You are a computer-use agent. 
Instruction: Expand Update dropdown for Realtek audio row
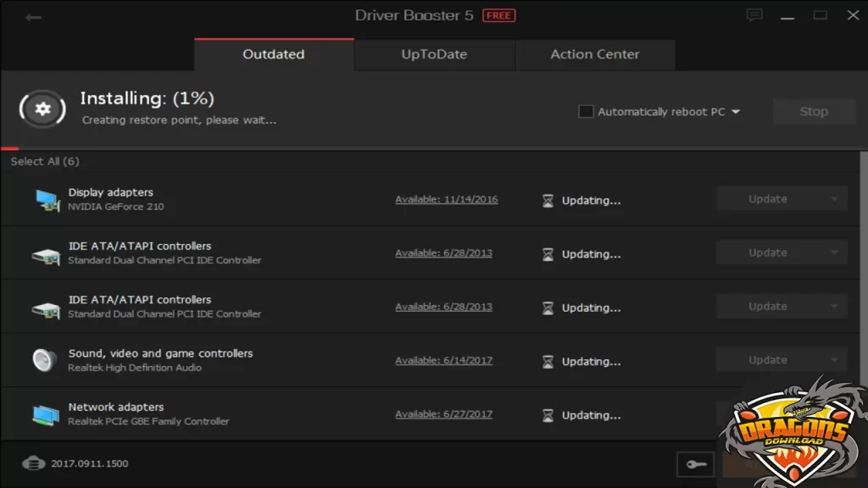[x=834, y=359]
